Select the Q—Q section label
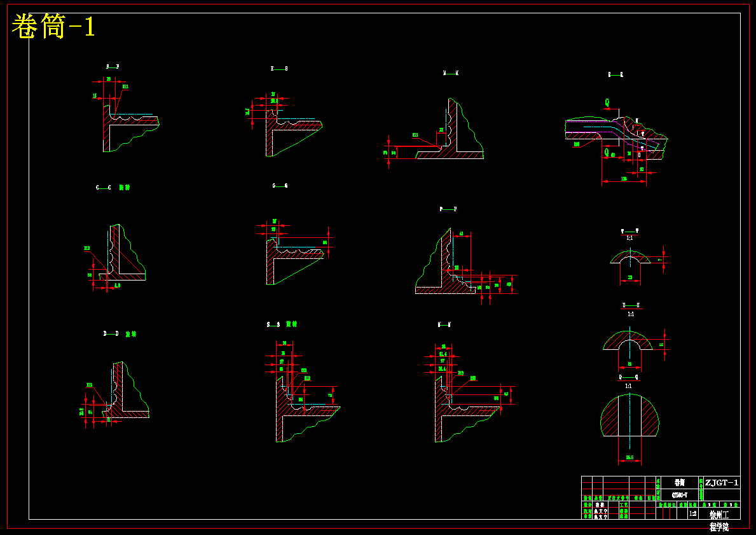756x535 pixels. coord(628,377)
